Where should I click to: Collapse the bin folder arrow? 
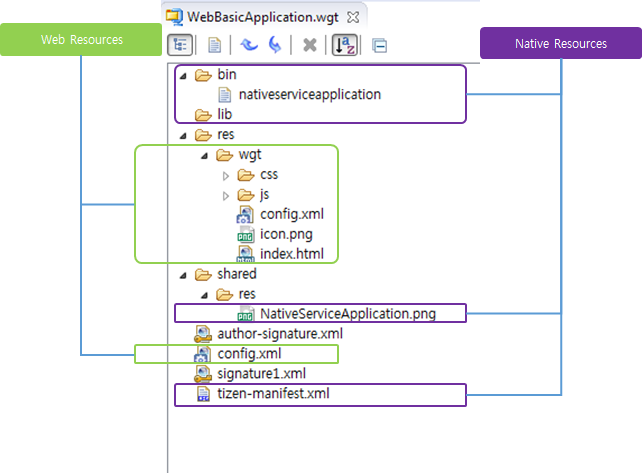[182, 75]
